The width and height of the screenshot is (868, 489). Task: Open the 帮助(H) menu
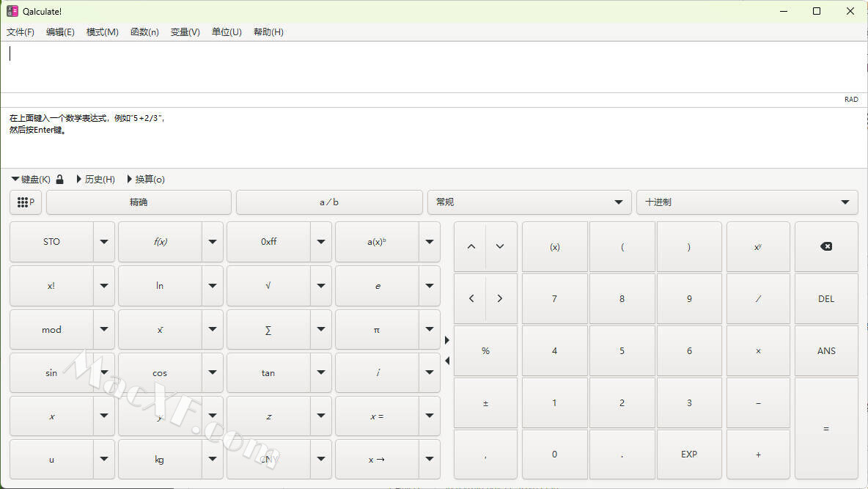[268, 32]
